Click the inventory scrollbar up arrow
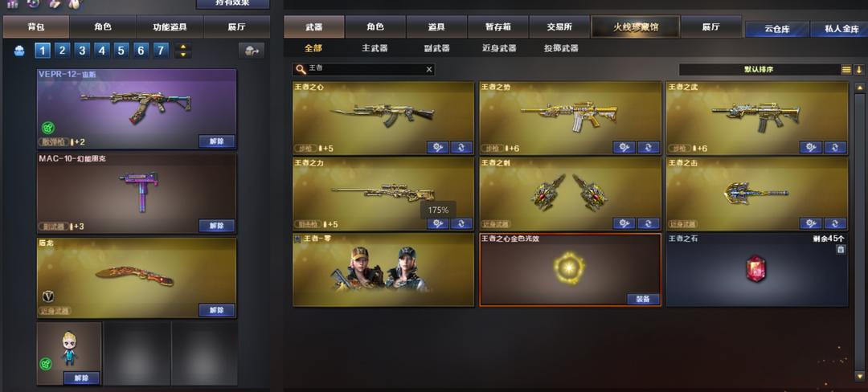 click(x=859, y=88)
